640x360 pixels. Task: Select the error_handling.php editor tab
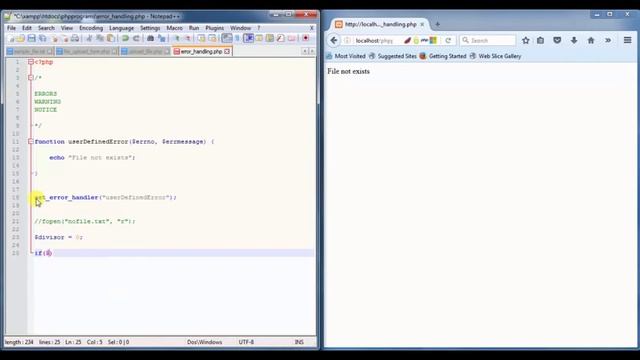pyautogui.click(x=201, y=51)
